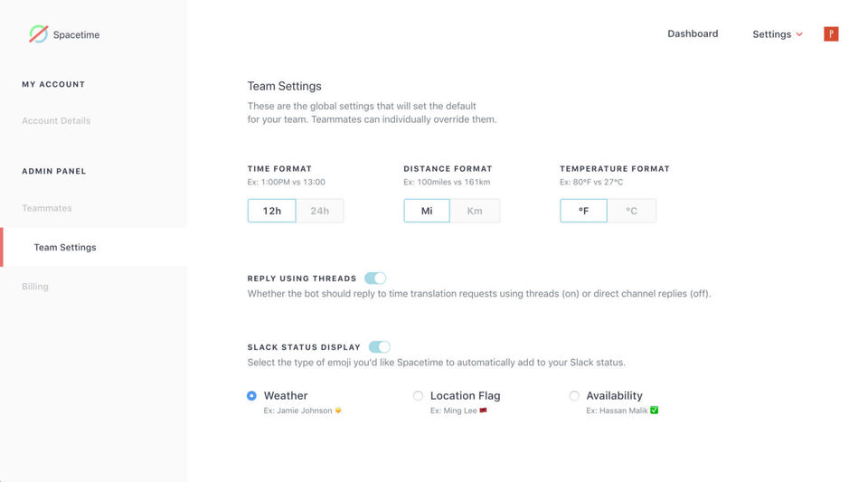Select the Weather radio option
The image size is (868, 482).
point(252,396)
